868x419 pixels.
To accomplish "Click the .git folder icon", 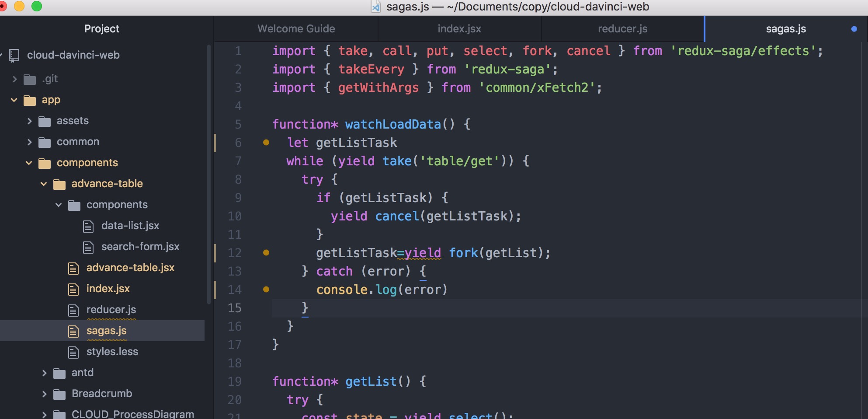I will [x=30, y=79].
